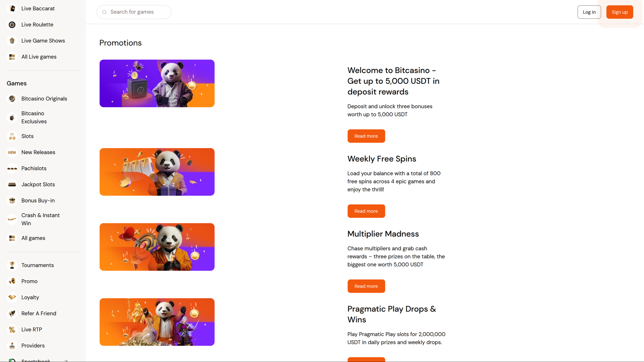Click the orange Sign up button
Screen dimensions: 644x362
pos(619,12)
